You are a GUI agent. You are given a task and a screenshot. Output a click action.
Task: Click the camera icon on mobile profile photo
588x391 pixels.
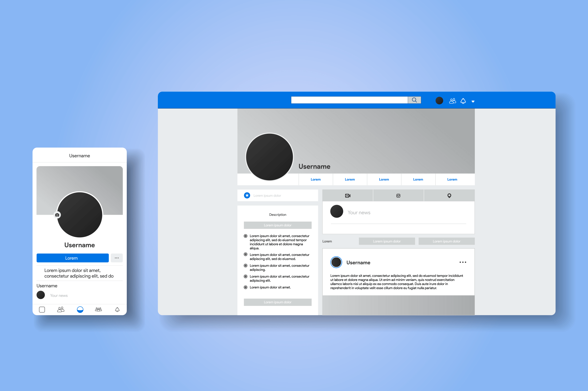(x=57, y=215)
